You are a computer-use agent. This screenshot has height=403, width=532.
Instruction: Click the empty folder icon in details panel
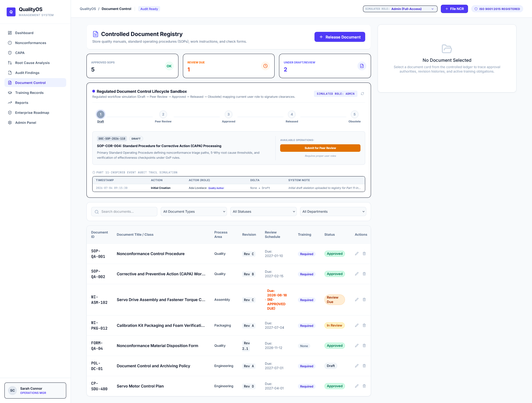(x=447, y=49)
